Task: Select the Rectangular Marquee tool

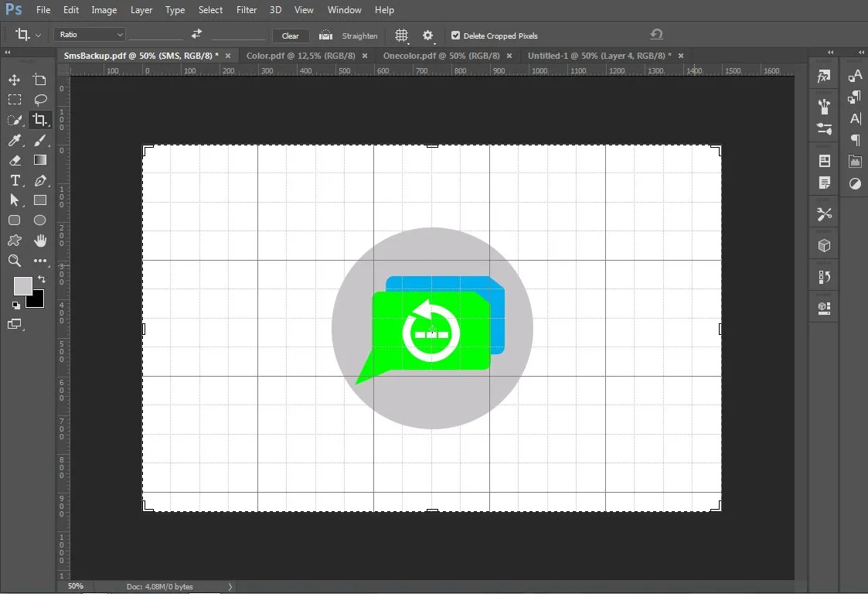Action: pyautogui.click(x=15, y=100)
